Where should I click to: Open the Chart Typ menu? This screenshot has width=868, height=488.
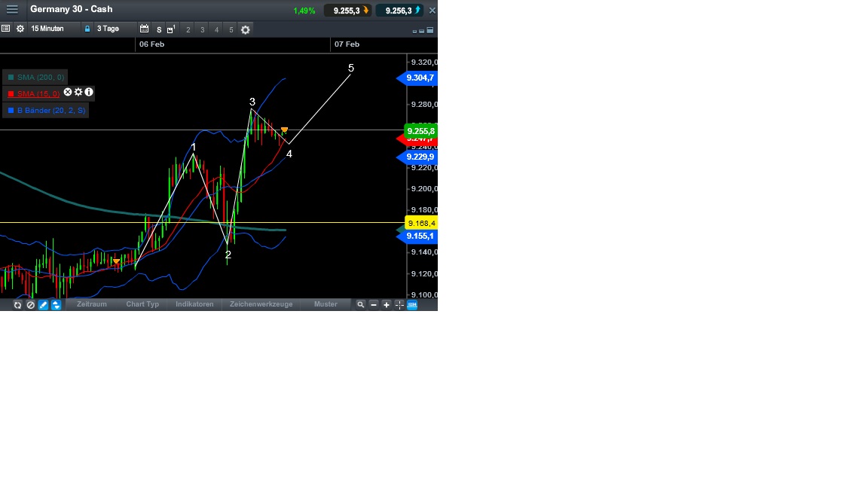point(142,304)
